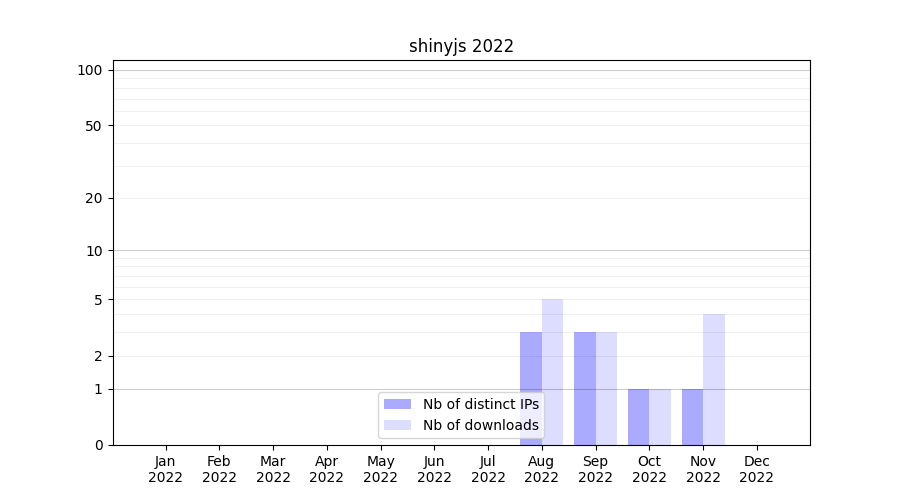
Task: Click the Oct 2022 downloads bar
Action: (660, 417)
